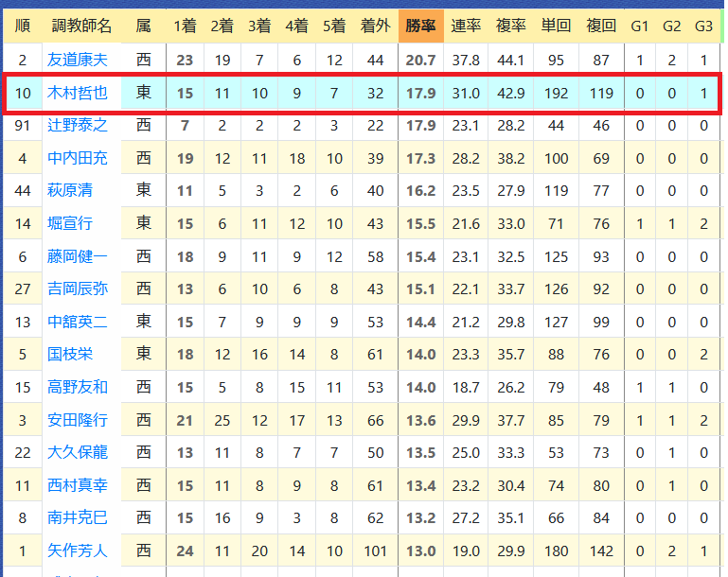Screen dimensions: 728x577
Task: Select 連率 value 18.7 in 高野友和 row
Action: coord(466,388)
